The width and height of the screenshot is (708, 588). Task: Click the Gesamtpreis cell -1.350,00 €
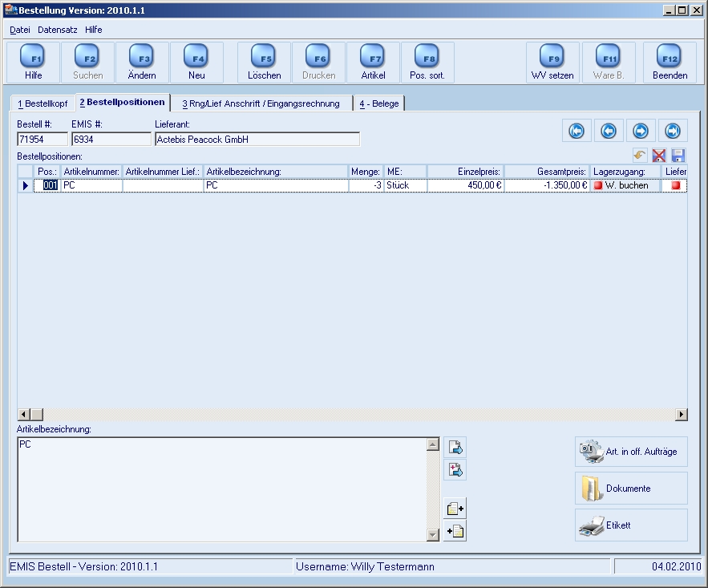(x=547, y=185)
